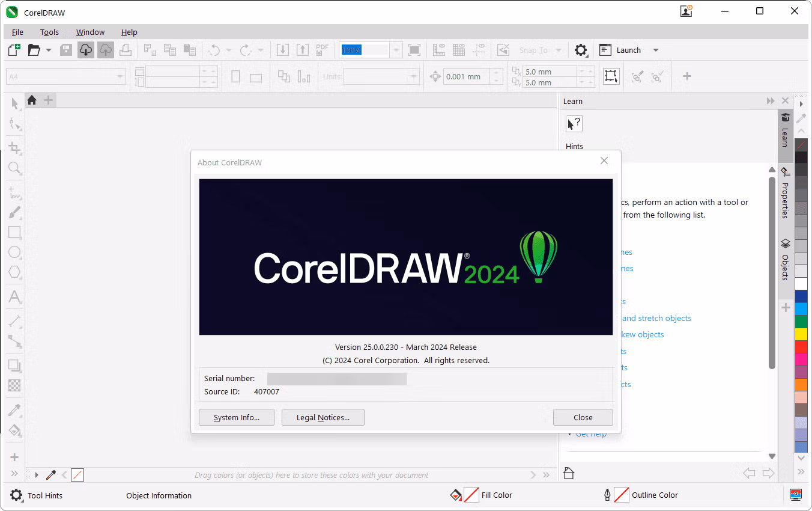Open the zoom level dropdown
The width and height of the screenshot is (812, 511).
point(396,50)
